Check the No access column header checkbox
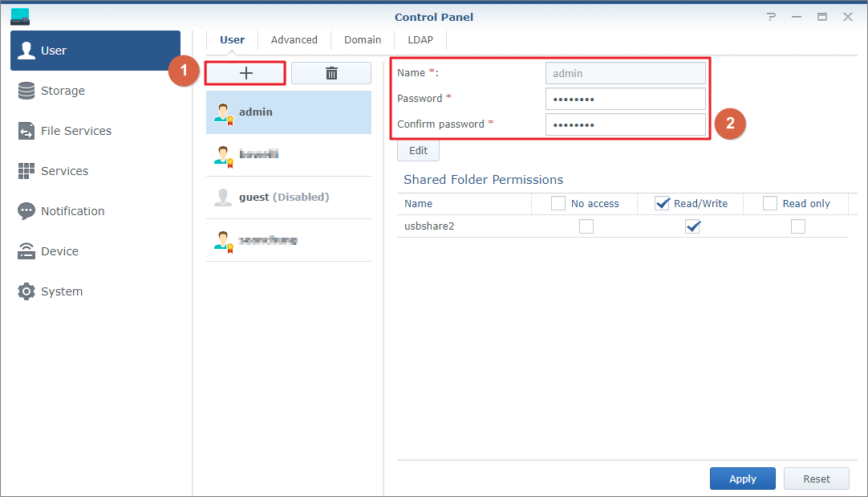The width and height of the screenshot is (868, 497). pyautogui.click(x=558, y=203)
